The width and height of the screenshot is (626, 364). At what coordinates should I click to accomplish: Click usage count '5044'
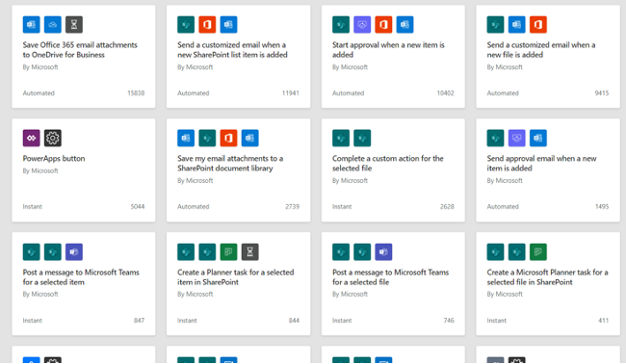(x=138, y=207)
